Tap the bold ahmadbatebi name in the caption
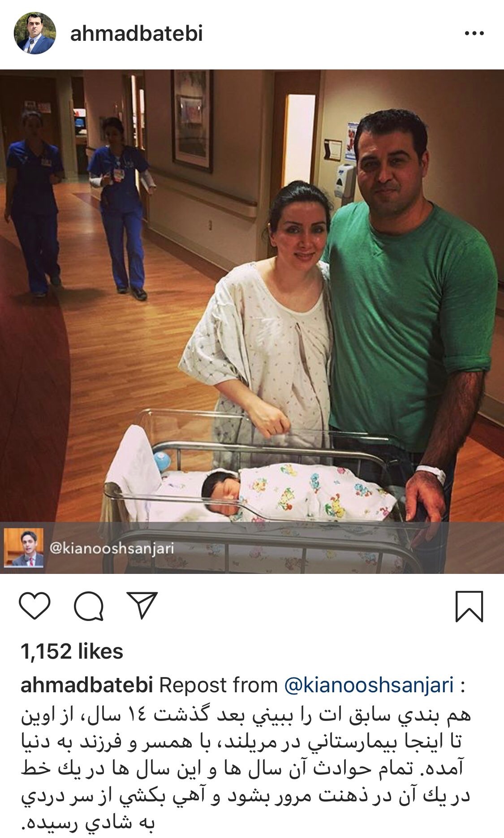504x838 pixels. click(x=87, y=685)
